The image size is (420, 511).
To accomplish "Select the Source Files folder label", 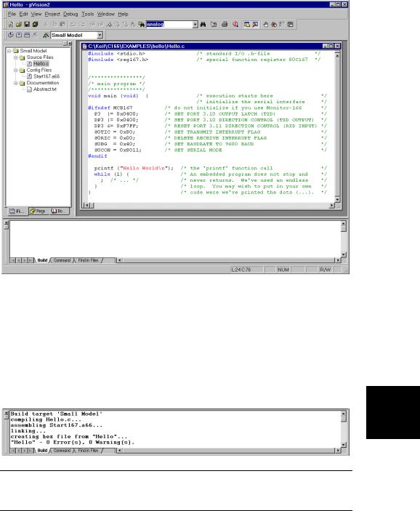I will tap(40, 57).
